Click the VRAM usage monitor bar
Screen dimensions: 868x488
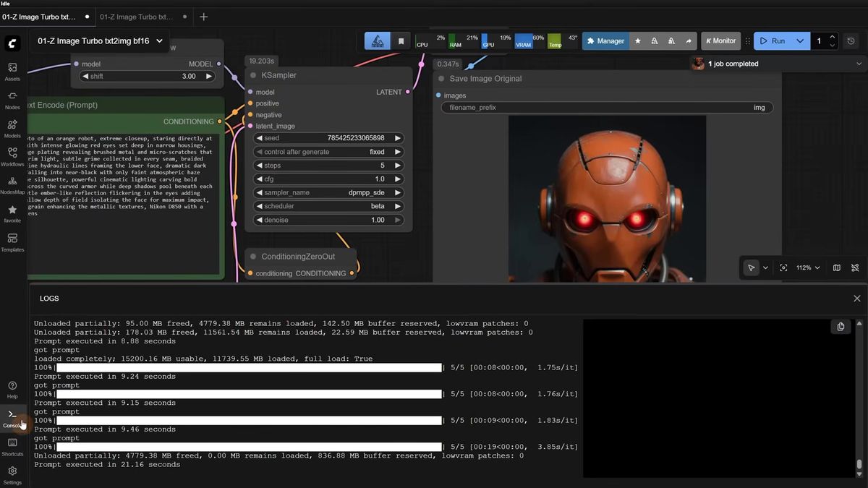(x=529, y=41)
